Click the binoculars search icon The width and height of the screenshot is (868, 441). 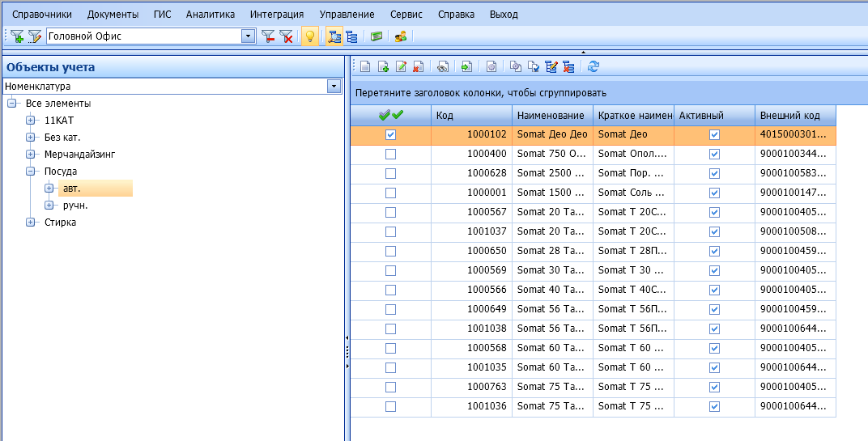point(442,67)
